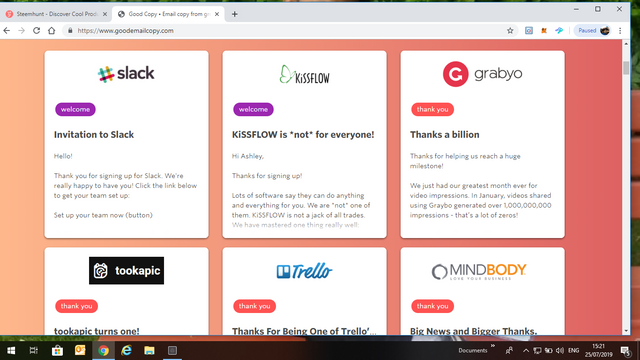Open the People icon in system tray
The width and height of the screenshot is (640, 360).
pyautogui.click(x=509, y=351)
